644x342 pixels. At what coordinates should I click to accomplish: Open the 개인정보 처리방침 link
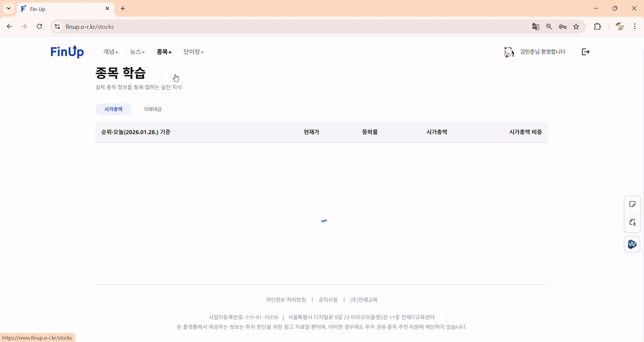(285, 299)
